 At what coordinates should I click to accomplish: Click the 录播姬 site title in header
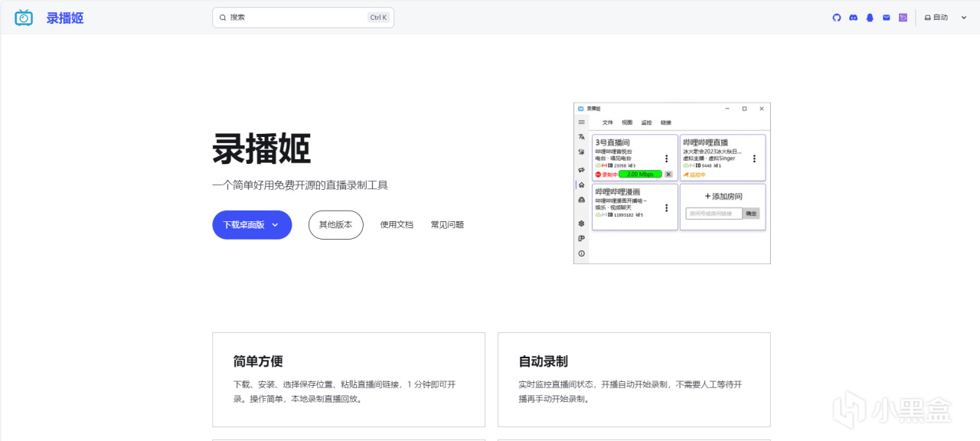click(x=65, y=18)
